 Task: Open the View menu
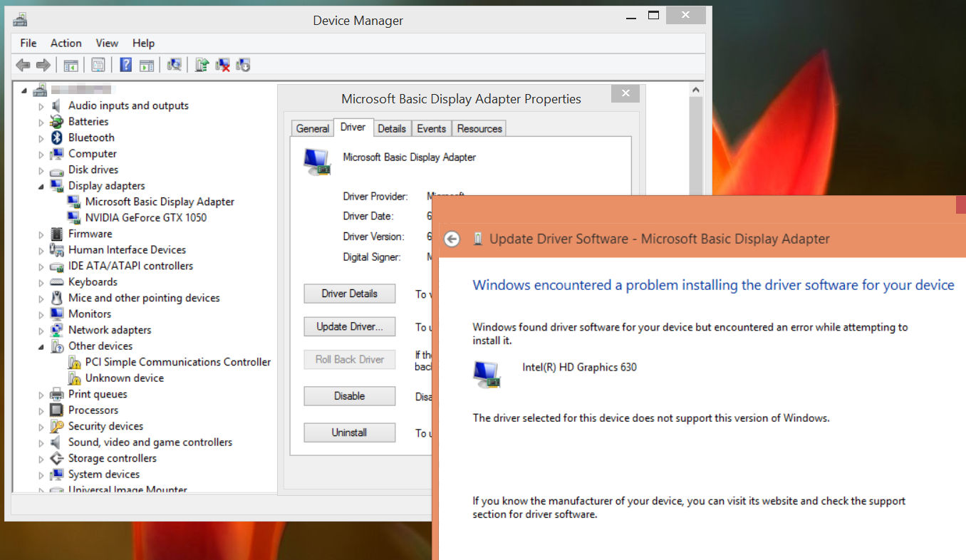click(x=107, y=43)
